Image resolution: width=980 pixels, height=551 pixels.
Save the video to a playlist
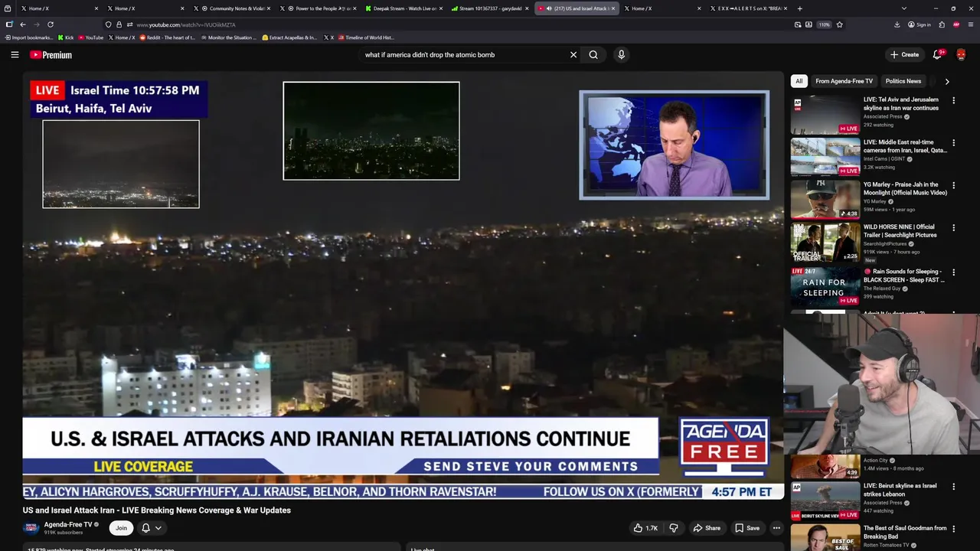(747, 528)
